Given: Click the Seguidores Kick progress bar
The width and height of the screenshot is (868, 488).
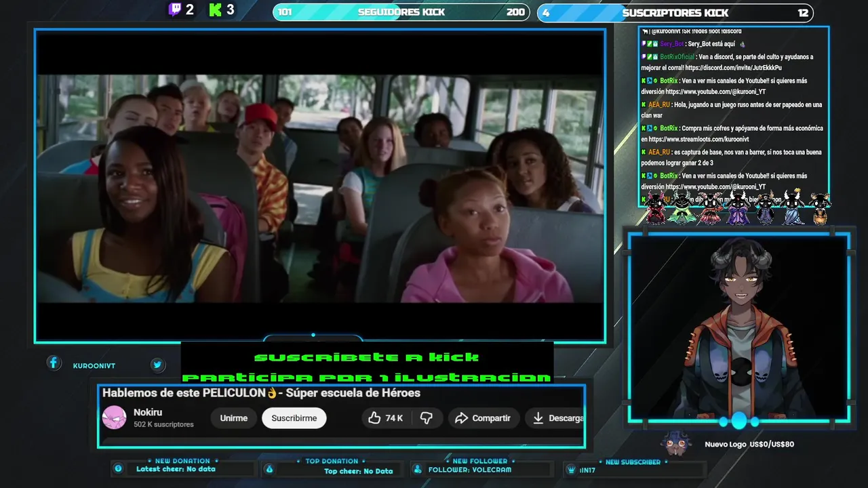Looking at the screenshot, I should pyautogui.click(x=401, y=12).
